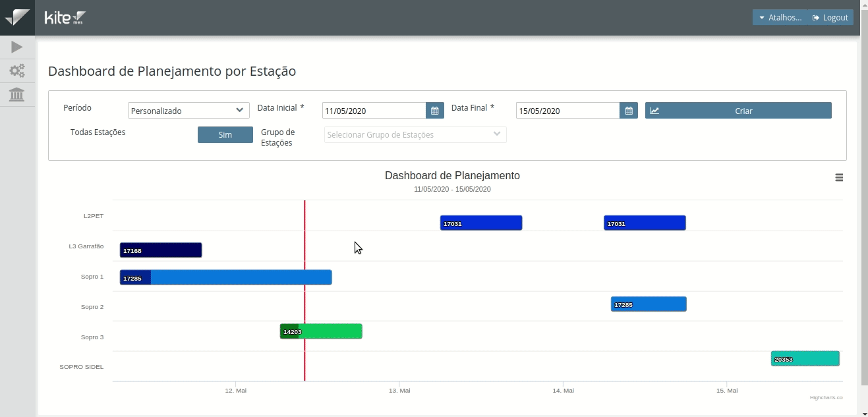
Task: Select the first 17031 bar on L2PET
Action: (x=481, y=223)
